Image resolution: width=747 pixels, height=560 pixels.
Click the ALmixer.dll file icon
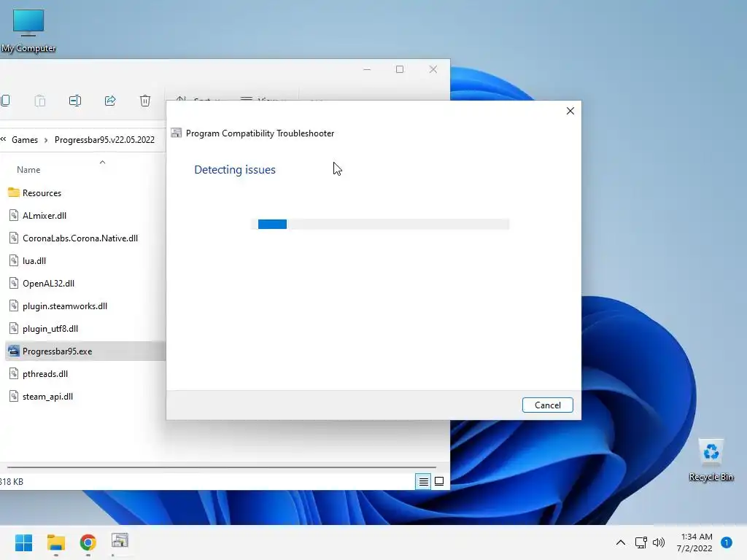point(14,215)
